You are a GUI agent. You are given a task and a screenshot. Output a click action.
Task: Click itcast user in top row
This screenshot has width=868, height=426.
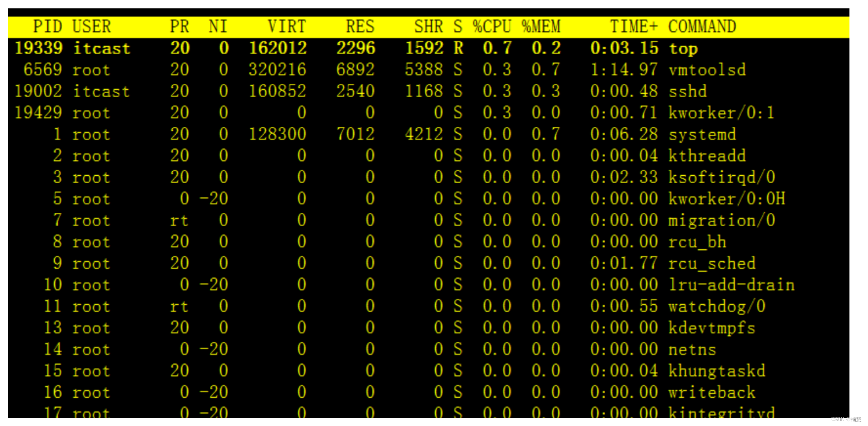click(x=102, y=49)
